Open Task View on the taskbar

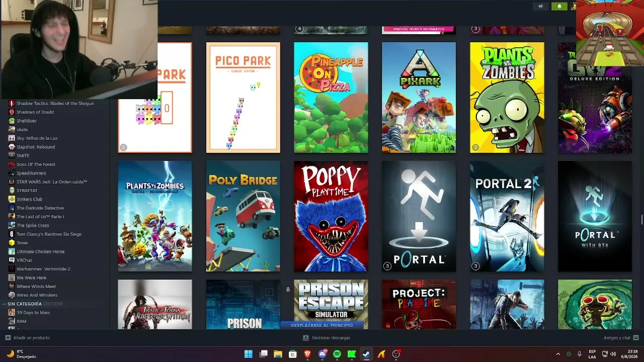[x=263, y=354]
